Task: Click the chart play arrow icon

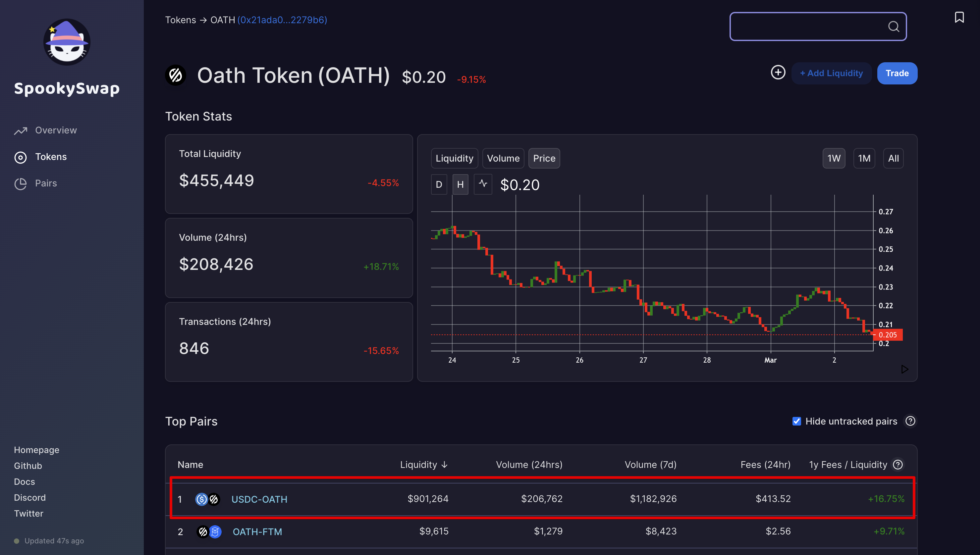Action: click(x=904, y=369)
